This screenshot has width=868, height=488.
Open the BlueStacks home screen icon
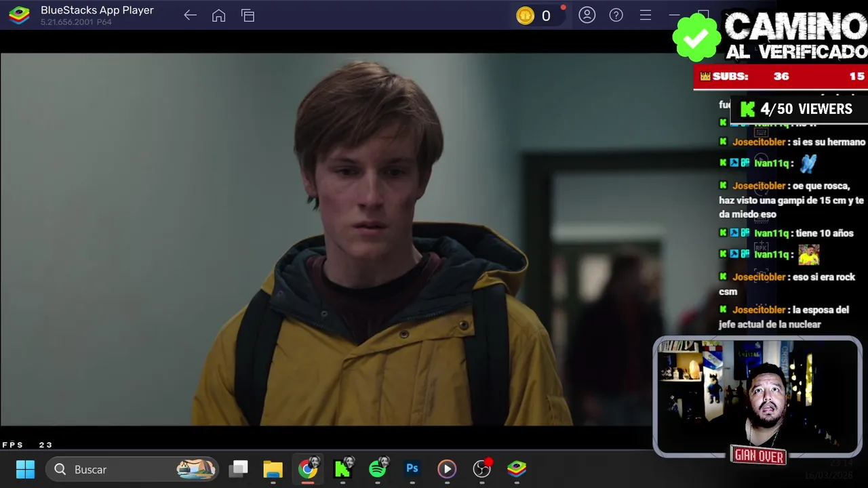[218, 16]
